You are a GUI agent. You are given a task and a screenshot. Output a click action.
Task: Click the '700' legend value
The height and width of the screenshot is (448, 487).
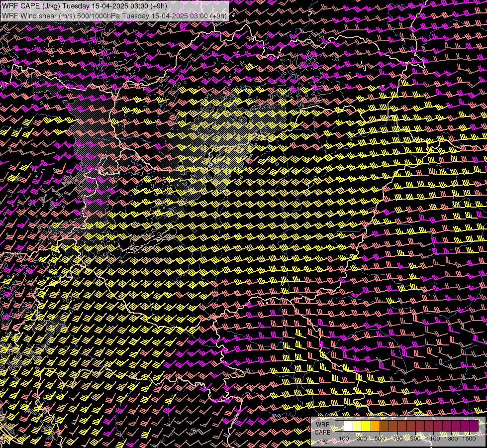[397, 439]
